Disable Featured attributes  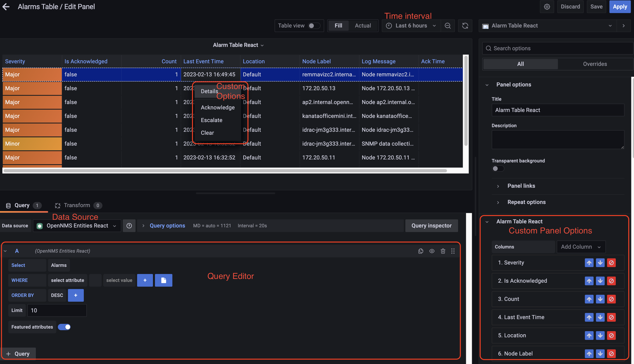64,327
